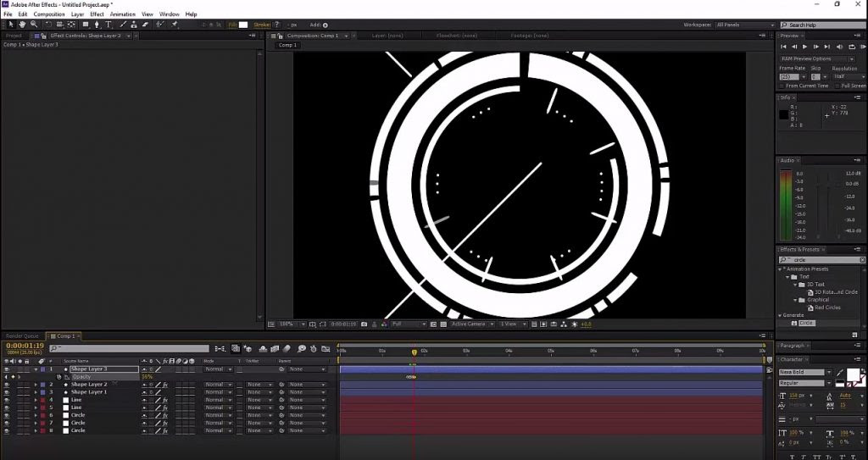Viewport: 868px width, 460px height.
Task: Open Parent dropdown for Shape Layer 1
Action: tap(307, 392)
